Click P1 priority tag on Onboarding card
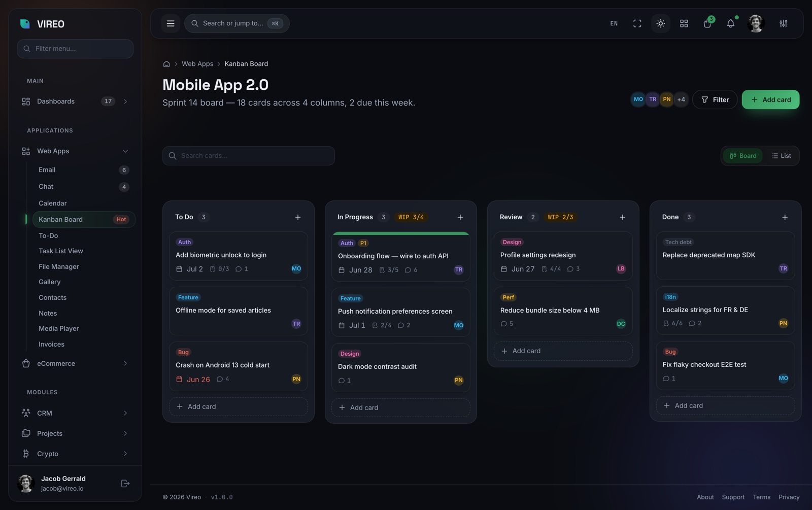The image size is (812, 510). pyautogui.click(x=363, y=244)
